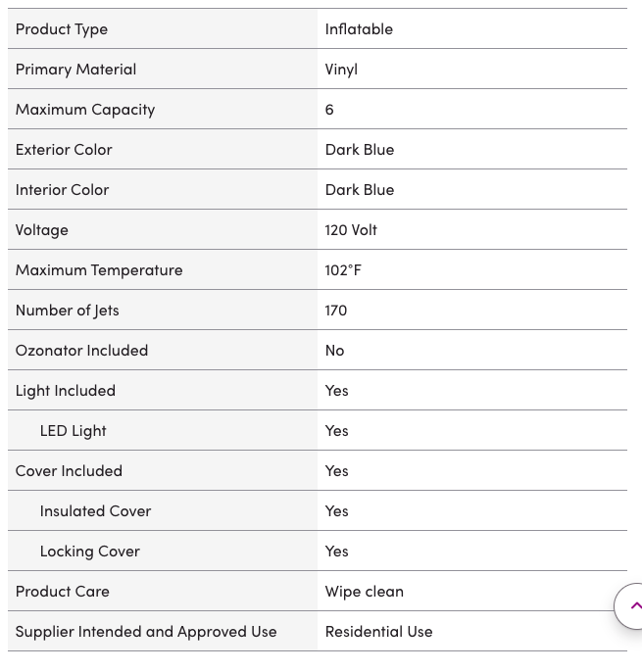Click the Inflatable value text
This screenshot has height=672, width=642.
[359, 29]
